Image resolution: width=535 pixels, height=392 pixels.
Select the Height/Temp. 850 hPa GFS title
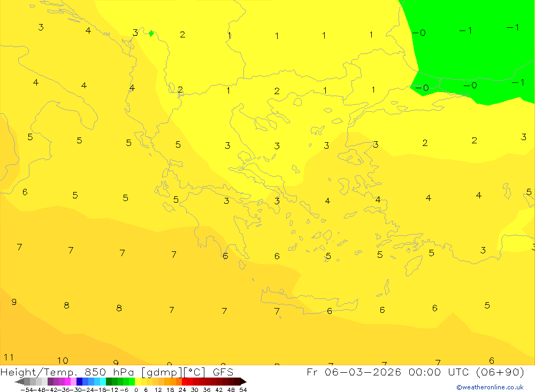coord(117,372)
